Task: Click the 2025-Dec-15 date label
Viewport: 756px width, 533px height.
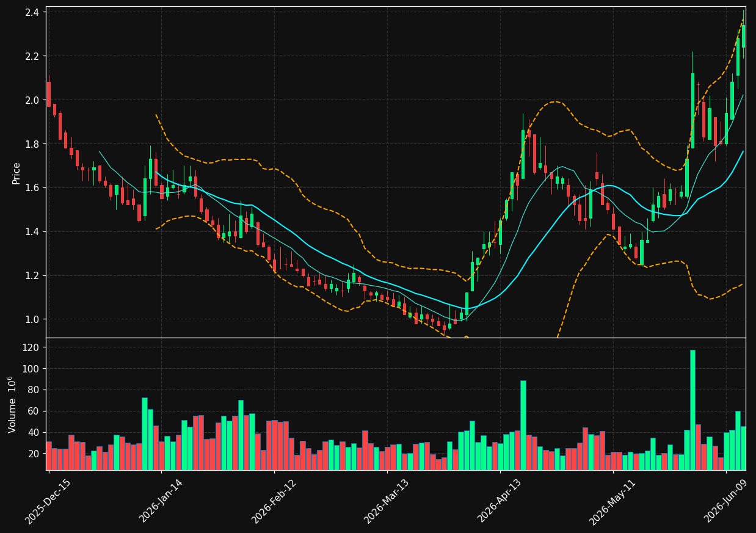Action: pos(48,502)
